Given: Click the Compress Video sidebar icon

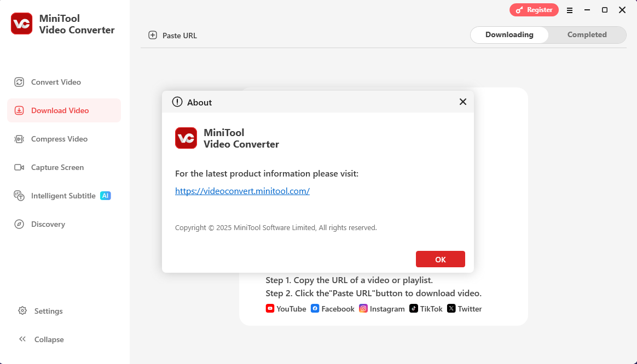Looking at the screenshot, I should (19, 139).
